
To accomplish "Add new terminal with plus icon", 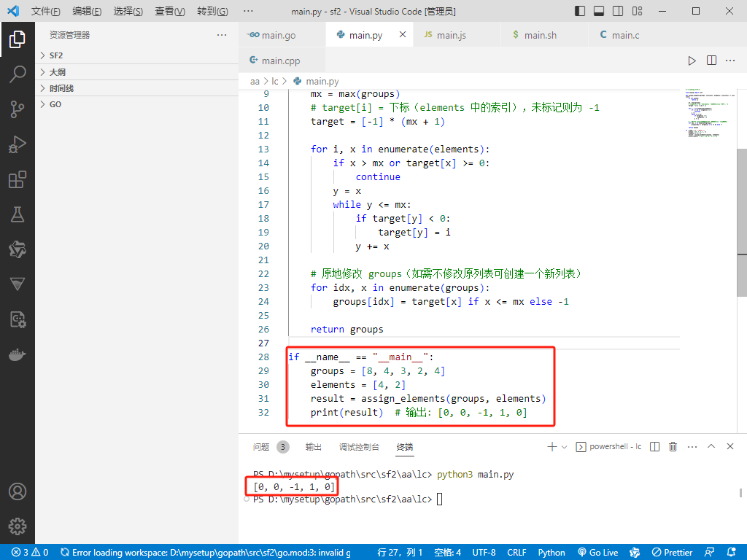I will click(x=552, y=447).
